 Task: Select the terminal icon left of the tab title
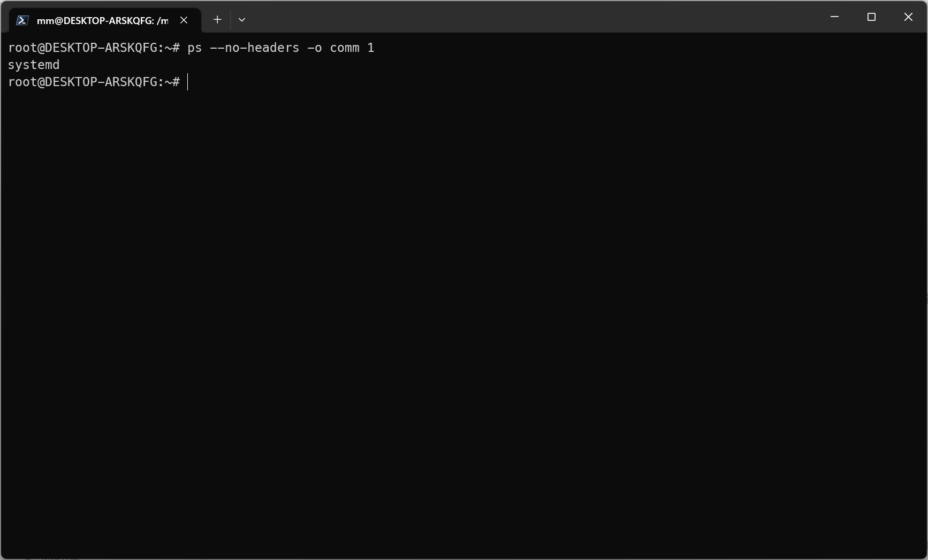tap(22, 20)
